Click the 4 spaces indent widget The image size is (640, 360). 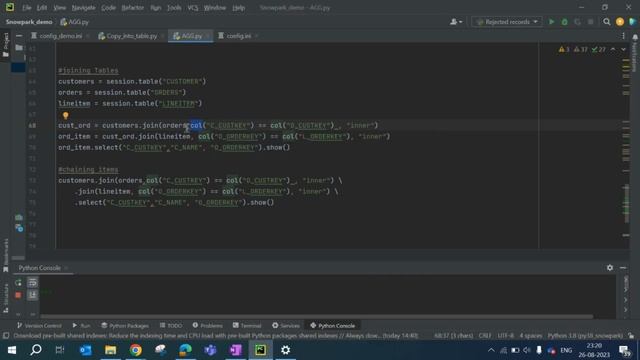pos(531,336)
